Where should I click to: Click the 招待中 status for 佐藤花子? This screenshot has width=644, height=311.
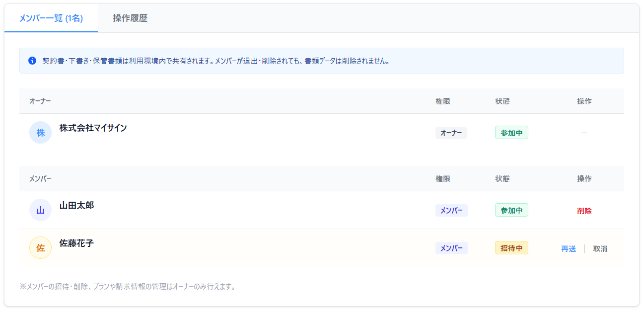[x=511, y=248]
